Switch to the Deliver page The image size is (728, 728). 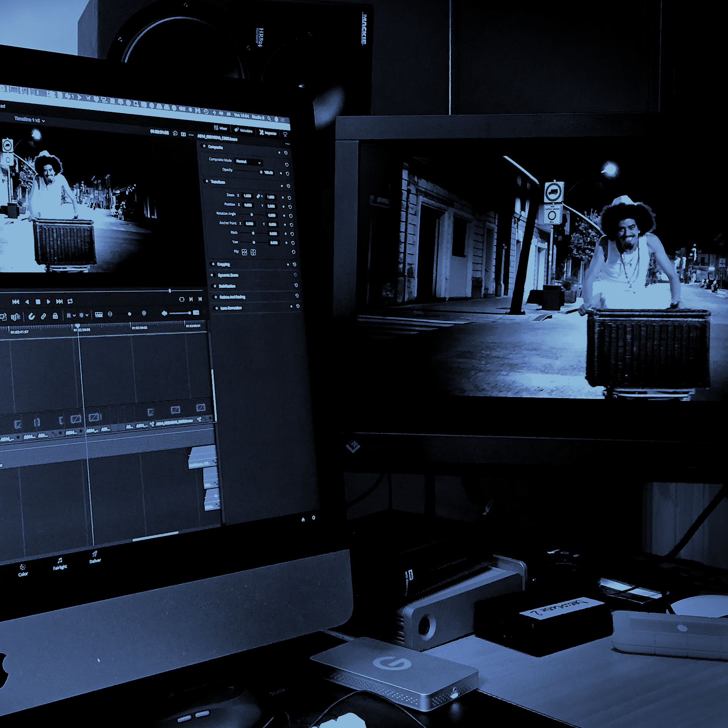[x=95, y=557]
